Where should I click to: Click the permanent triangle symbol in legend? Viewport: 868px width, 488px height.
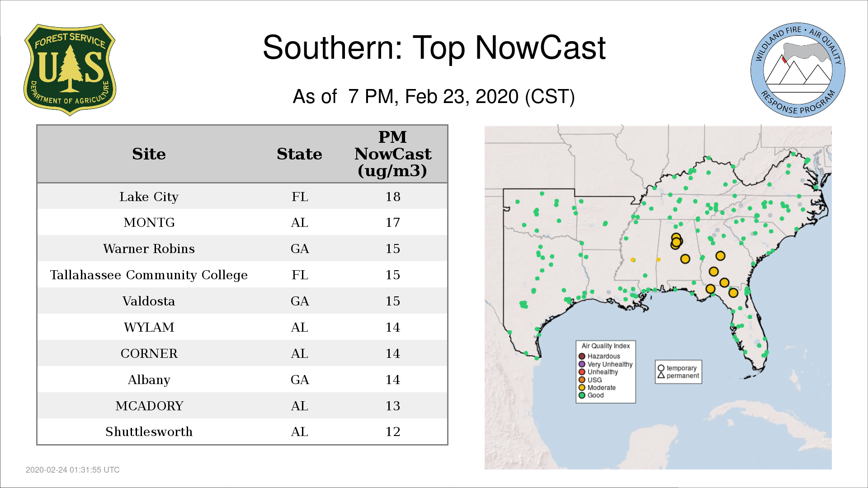click(x=661, y=375)
